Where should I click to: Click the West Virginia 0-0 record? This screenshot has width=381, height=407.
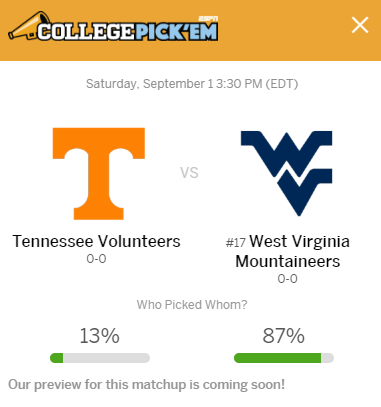tap(288, 279)
